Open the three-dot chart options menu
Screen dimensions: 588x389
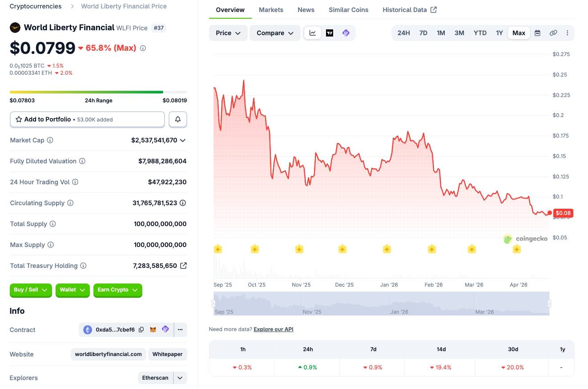pyautogui.click(x=567, y=32)
